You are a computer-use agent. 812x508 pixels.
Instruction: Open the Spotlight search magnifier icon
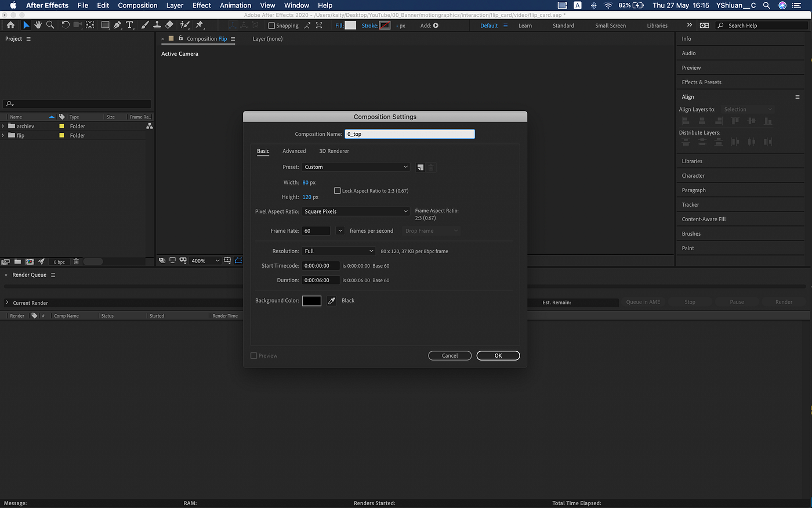767,5
